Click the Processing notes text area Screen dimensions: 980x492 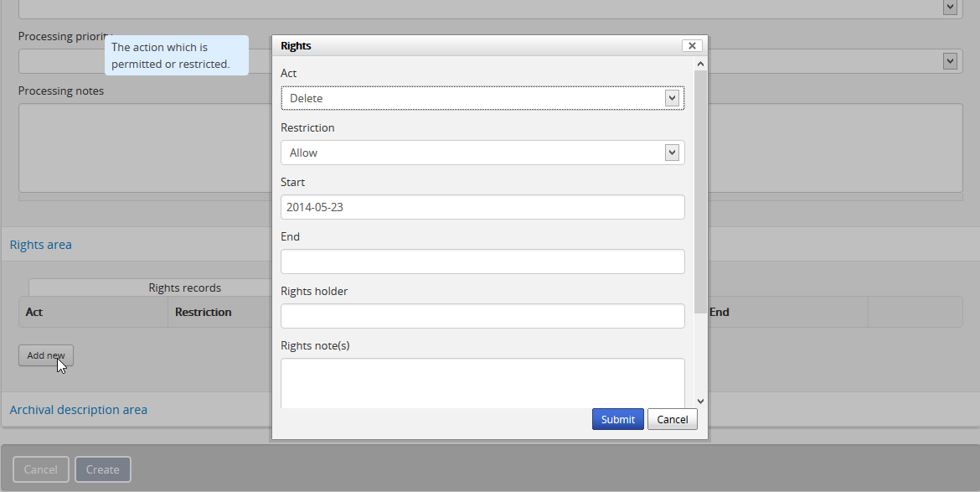click(x=142, y=148)
